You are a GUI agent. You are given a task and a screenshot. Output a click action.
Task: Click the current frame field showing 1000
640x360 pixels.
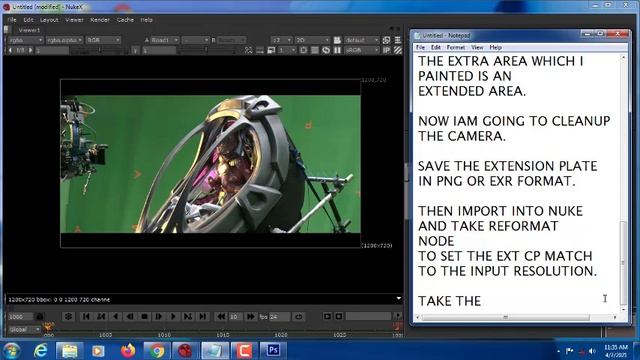point(20,316)
